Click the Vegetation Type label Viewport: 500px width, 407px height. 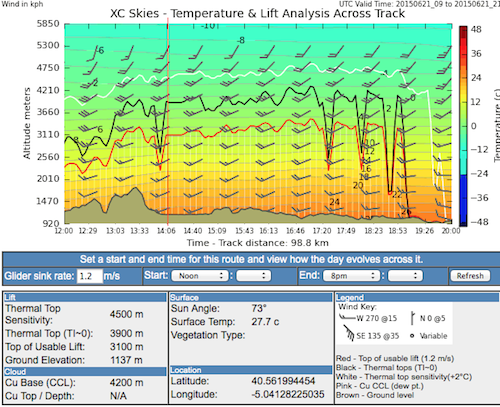pyautogui.click(x=208, y=335)
